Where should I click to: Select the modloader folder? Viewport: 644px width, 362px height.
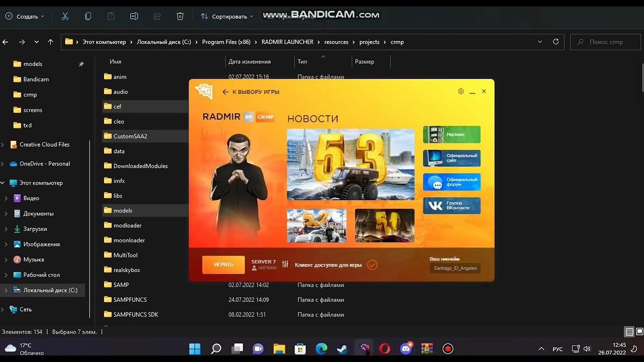click(x=127, y=225)
